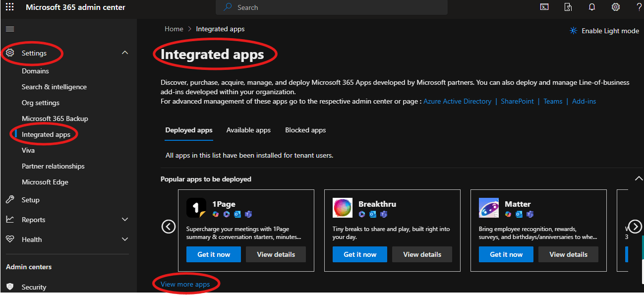Click the settings gear in top bar
644x295 pixels.
click(x=616, y=7)
